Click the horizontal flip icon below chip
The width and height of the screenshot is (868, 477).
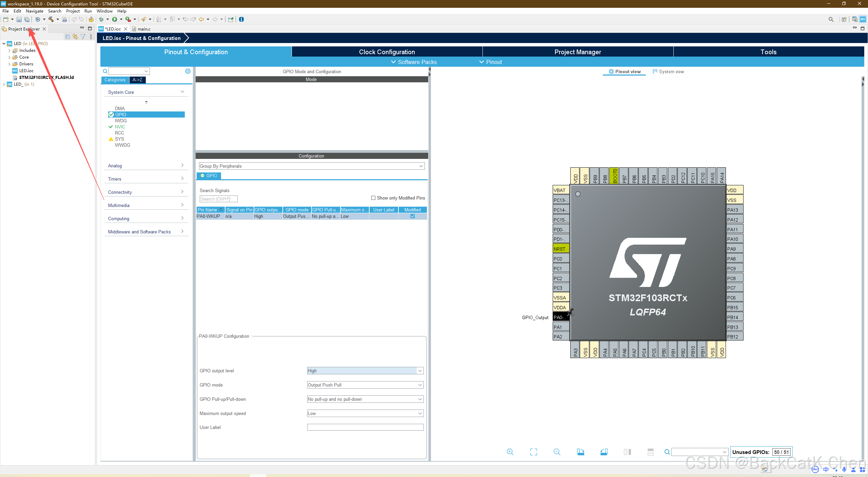click(627, 452)
